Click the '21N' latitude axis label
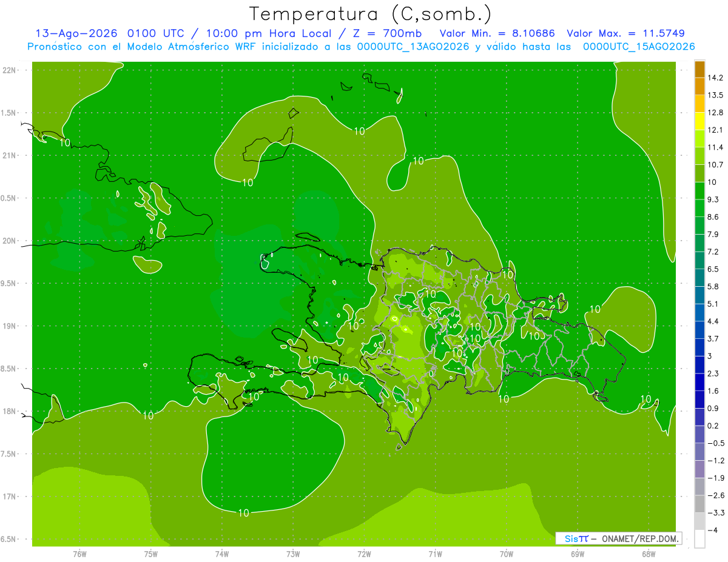 tap(10, 156)
